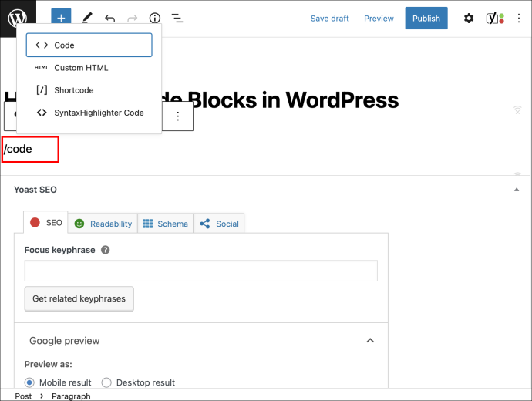Open the Yoast SEO sidebar icon

point(495,18)
